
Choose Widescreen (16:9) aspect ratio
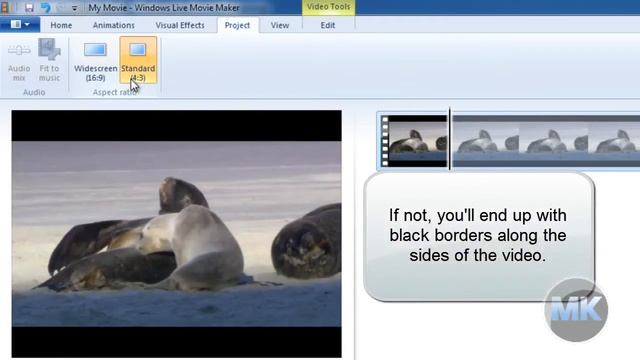click(x=96, y=60)
